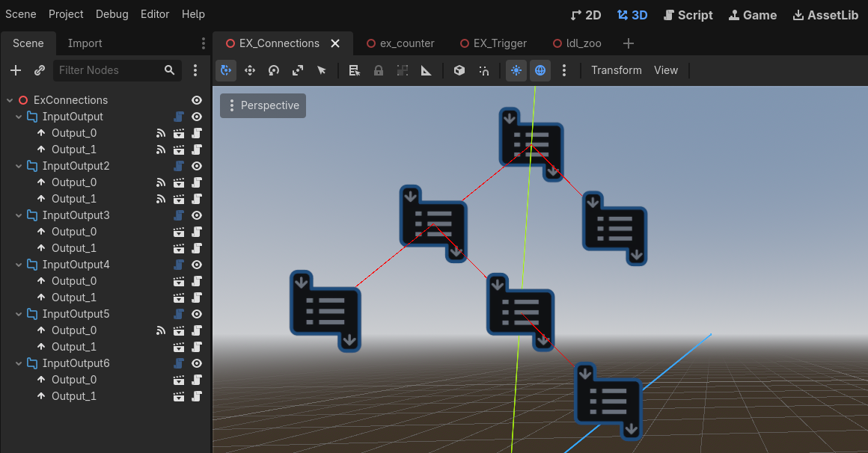Toggle preview environment globe
Screen dimensions: 868x453
pos(540,70)
